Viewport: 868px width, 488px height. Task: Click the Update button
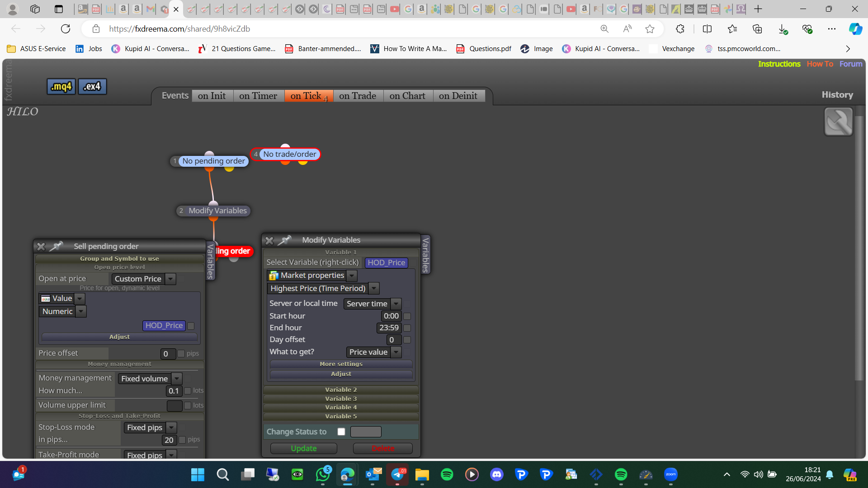303,448
